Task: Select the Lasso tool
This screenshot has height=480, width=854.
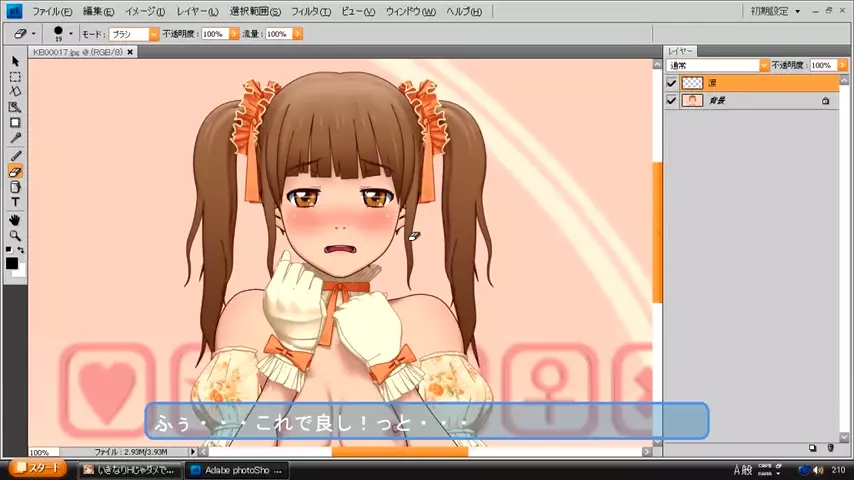Action: (x=15, y=92)
